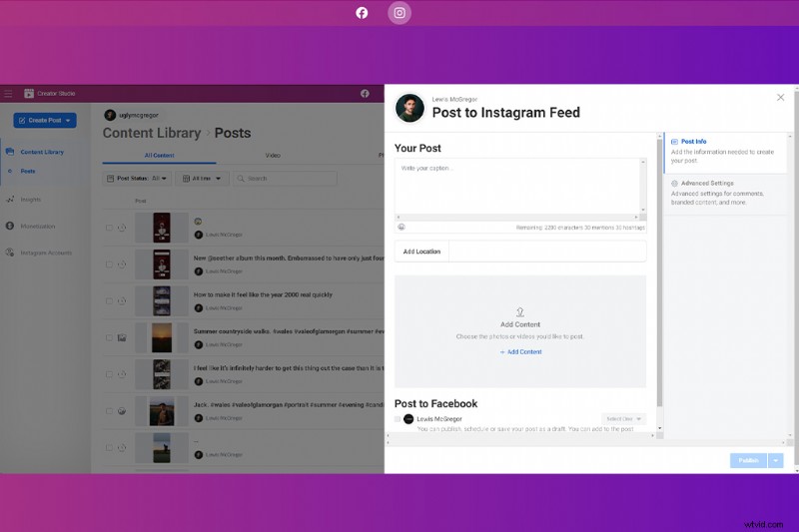Click the post type icon on the New @seether album row
The image size is (799, 532).
pos(122,265)
